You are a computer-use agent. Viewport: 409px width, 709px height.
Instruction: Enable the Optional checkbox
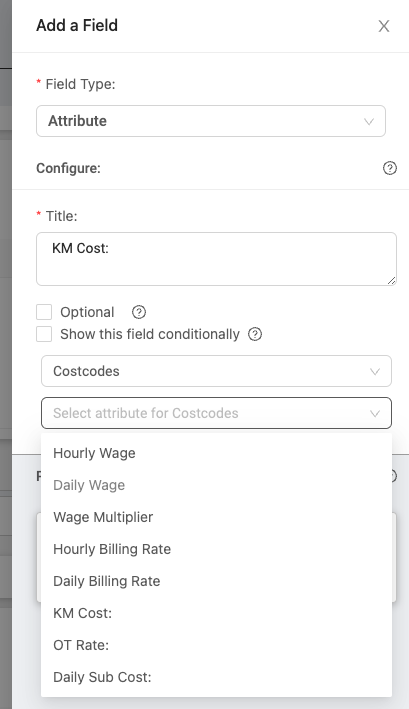click(x=44, y=312)
